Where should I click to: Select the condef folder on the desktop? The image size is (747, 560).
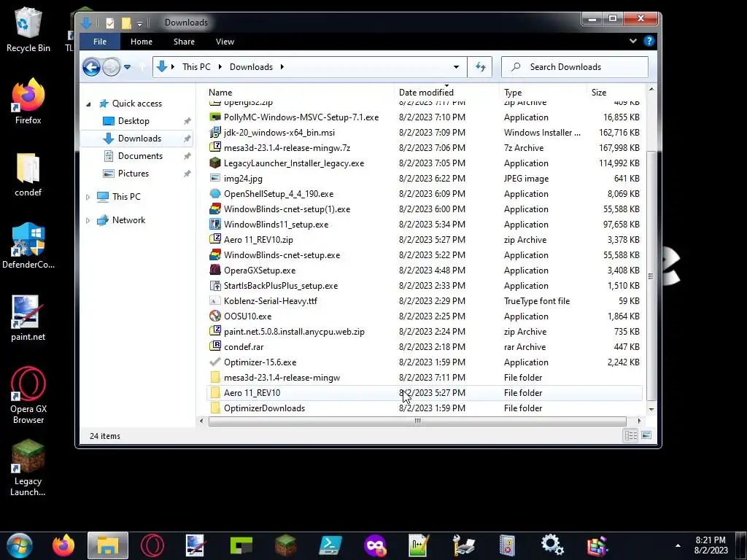[x=28, y=174]
